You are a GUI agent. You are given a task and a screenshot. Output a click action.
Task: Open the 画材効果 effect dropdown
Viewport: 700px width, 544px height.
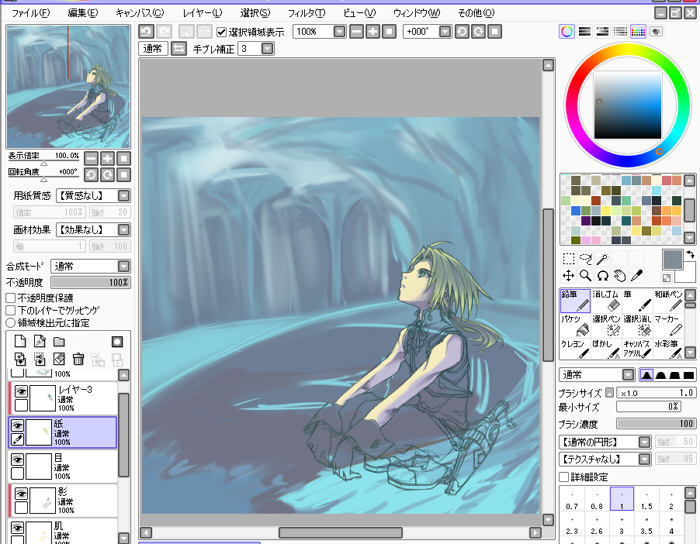[x=124, y=230]
